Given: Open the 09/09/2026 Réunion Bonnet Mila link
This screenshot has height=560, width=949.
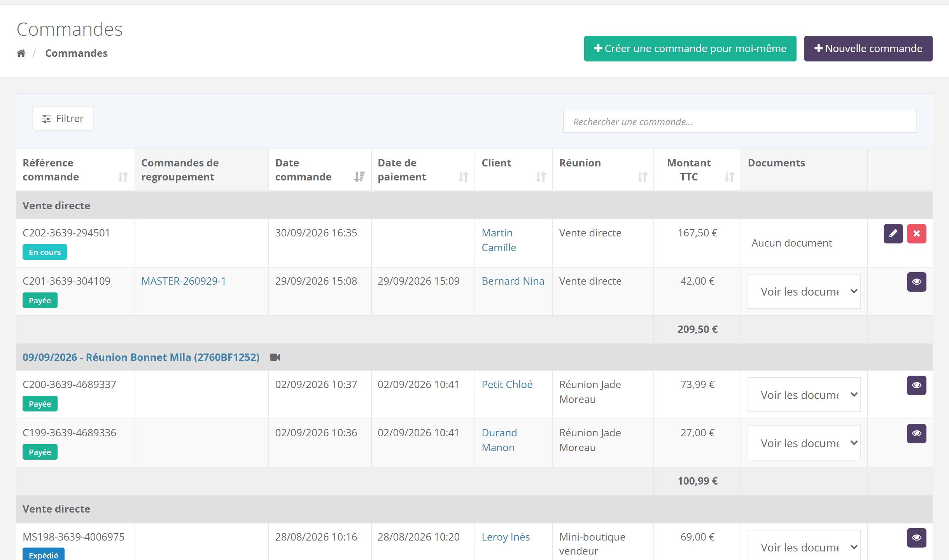Looking at the screenshot, I should tap(141, 357).
